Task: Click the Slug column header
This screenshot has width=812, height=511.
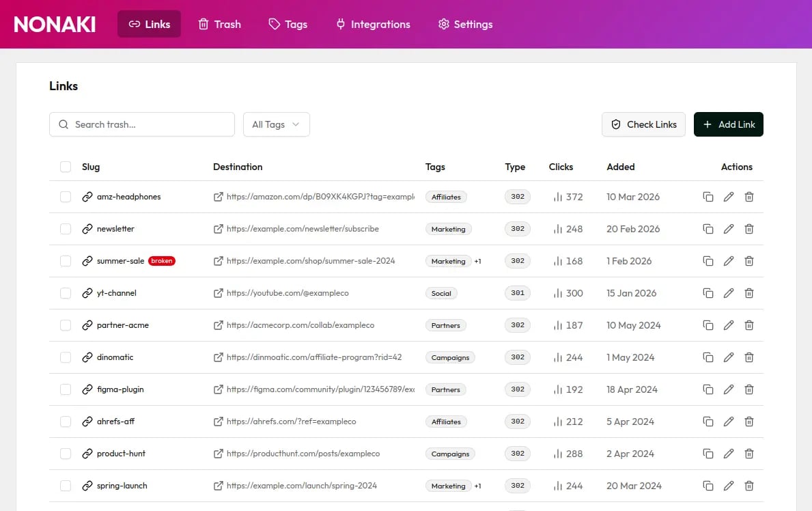Action: [x=91, y=167]
